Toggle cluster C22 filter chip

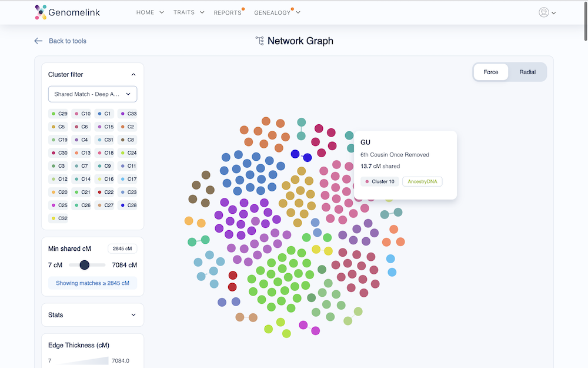point(104,193)
